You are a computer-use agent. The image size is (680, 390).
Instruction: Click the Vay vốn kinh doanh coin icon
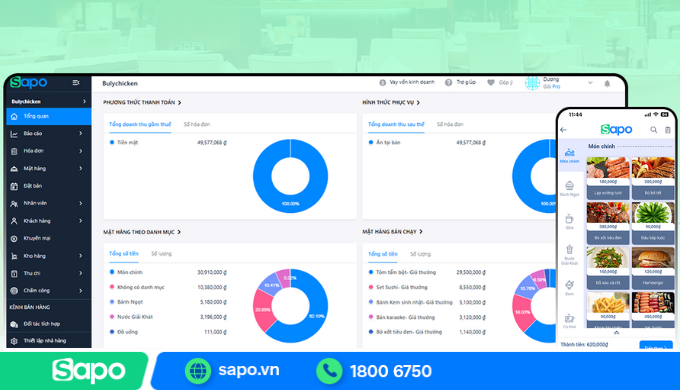coord(382,82)
